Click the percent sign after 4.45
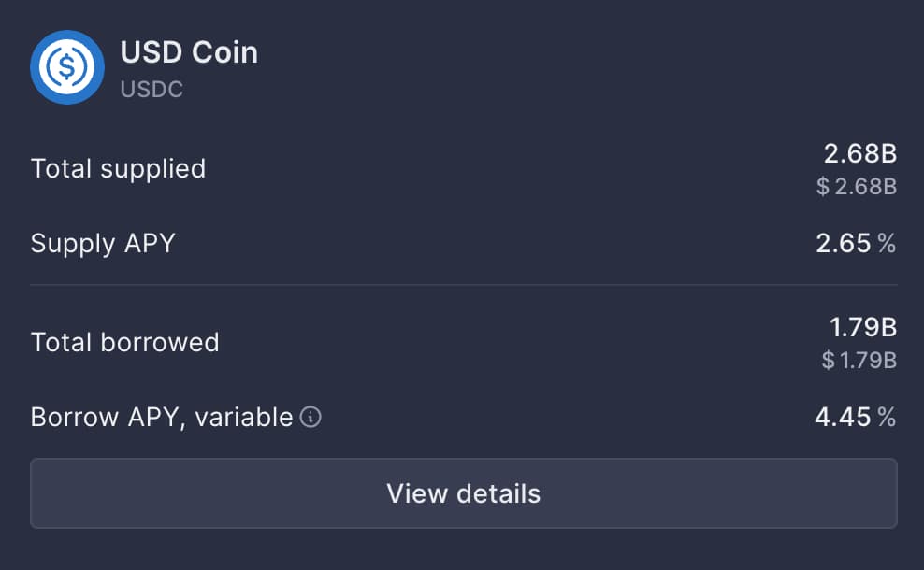Screen dimensions: 924x570 click(x=887, y=417)
